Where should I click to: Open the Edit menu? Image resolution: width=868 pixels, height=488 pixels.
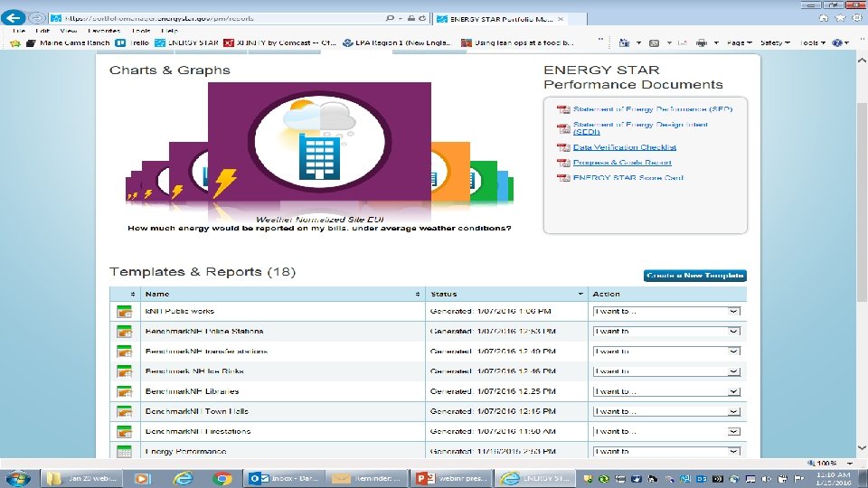pos(42,31)
